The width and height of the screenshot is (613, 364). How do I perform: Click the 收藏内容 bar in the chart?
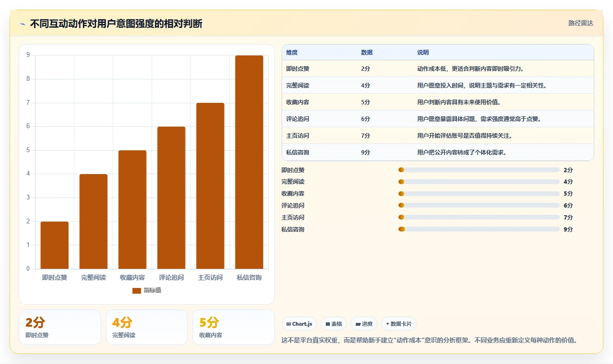coord(132,210)
